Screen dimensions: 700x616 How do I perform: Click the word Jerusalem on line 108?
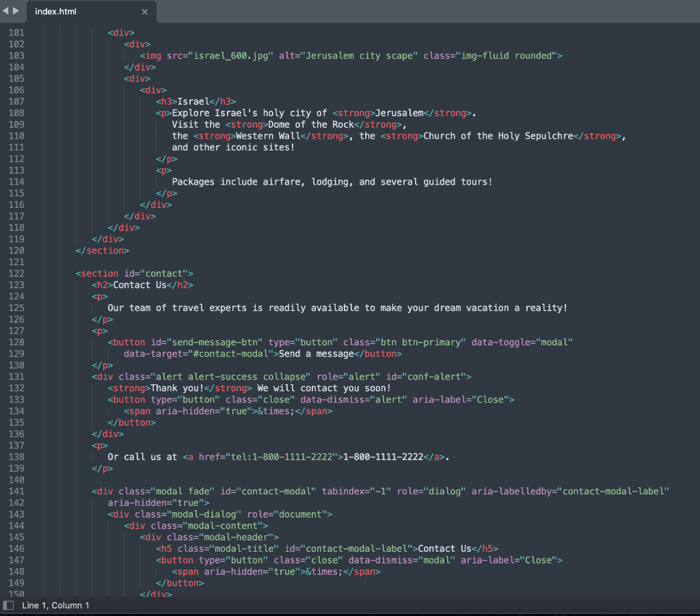pos(399,113)
